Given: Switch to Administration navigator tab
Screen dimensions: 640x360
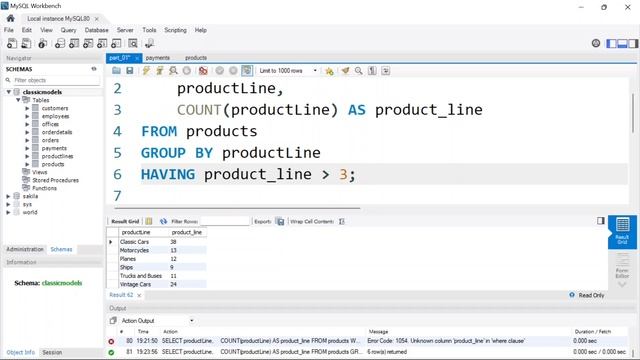Looking at the screenshot, I should click(x=25, y=249).
